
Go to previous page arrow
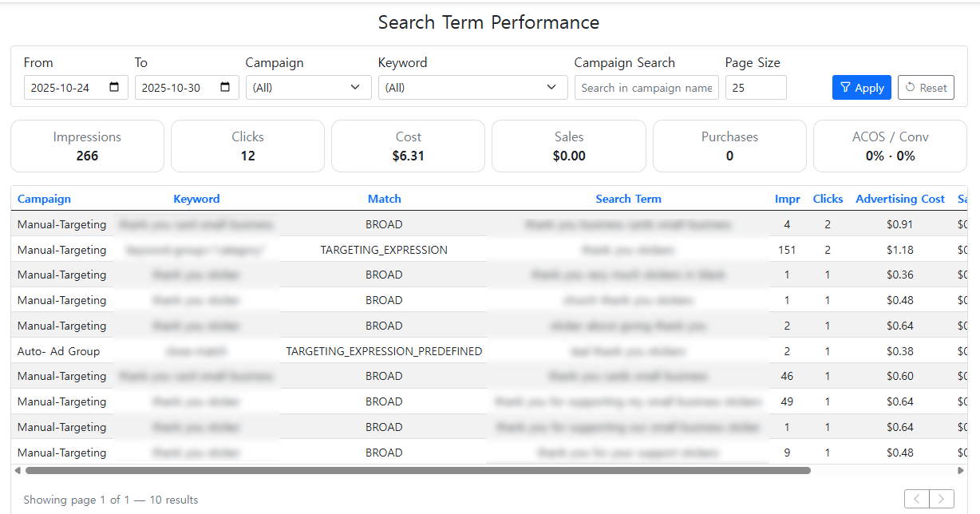(917, 500)
